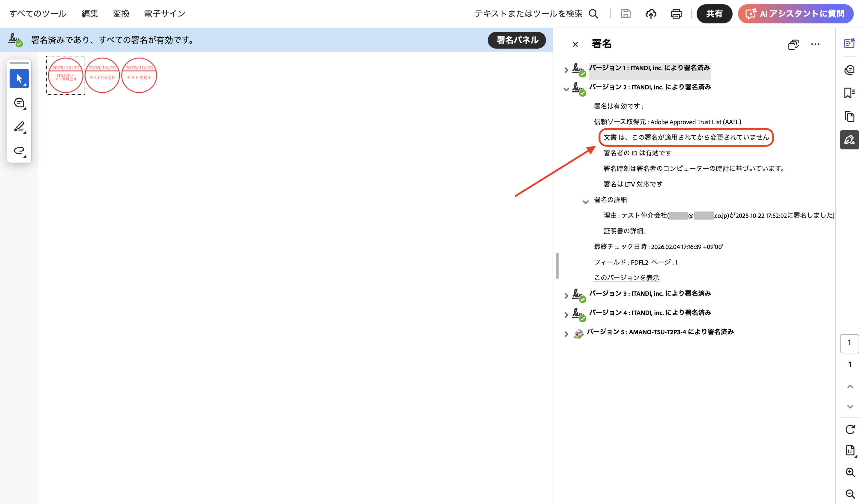Viewport: 864px width, 504px height.
Task: Click 文書は変更されていません line
Action: [x=686, y=137]
